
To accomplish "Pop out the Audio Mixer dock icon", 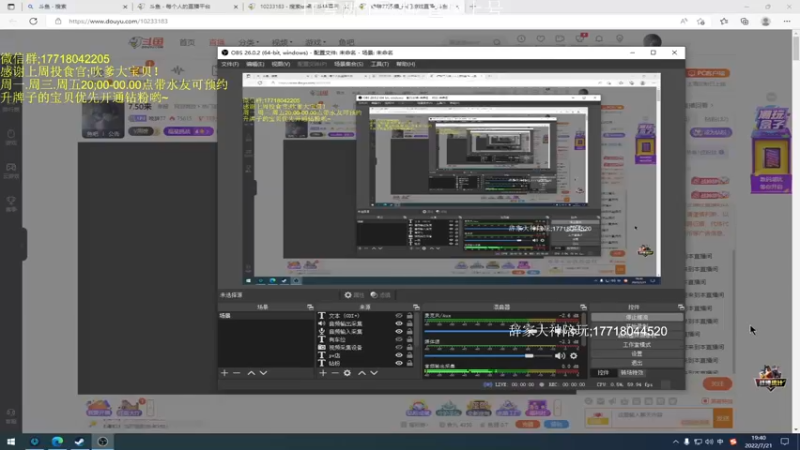I will click(x=583, y=307).
